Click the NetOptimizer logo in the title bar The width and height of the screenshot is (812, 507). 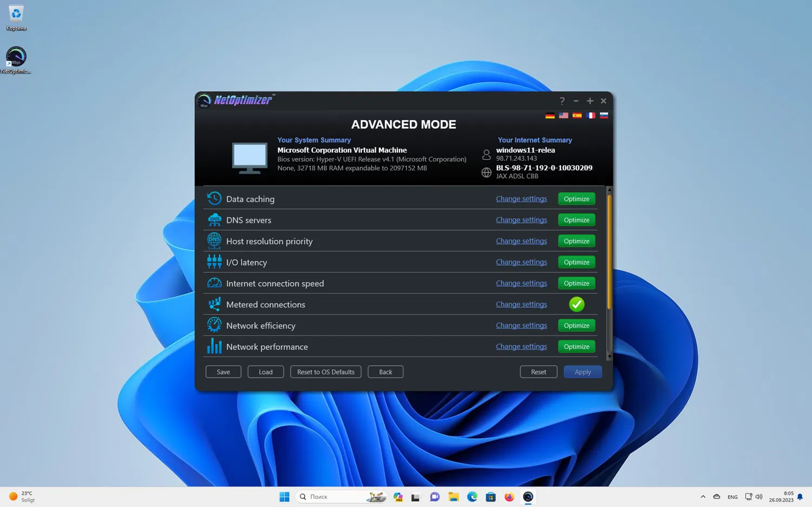(x=235, y=100)
